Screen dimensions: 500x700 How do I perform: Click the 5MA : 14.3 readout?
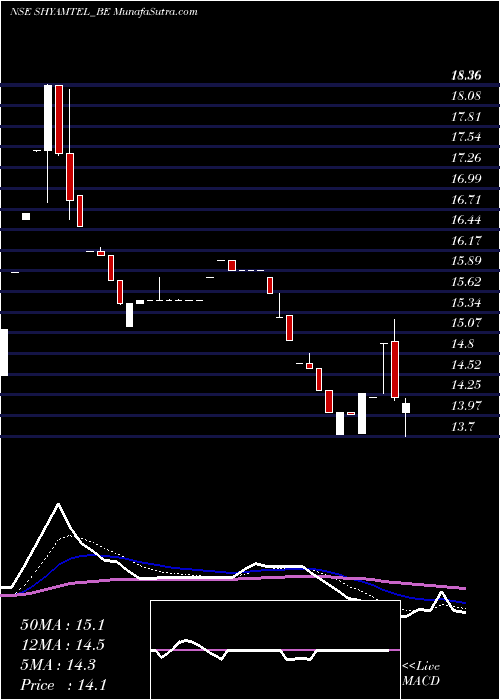click(x=58, y=665)
